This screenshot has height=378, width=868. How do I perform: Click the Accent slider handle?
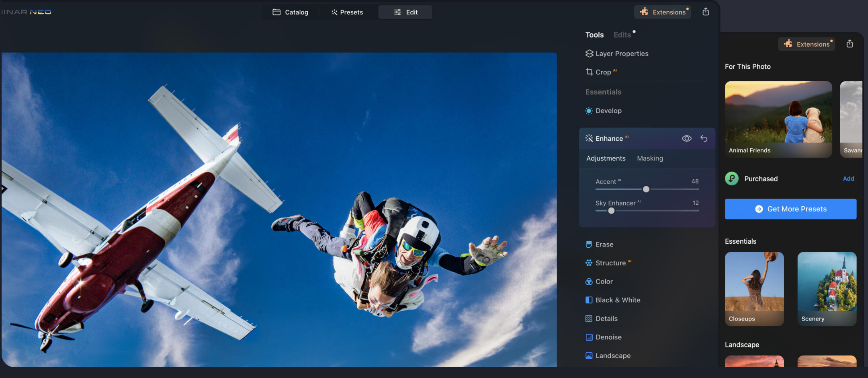[646, 189]
